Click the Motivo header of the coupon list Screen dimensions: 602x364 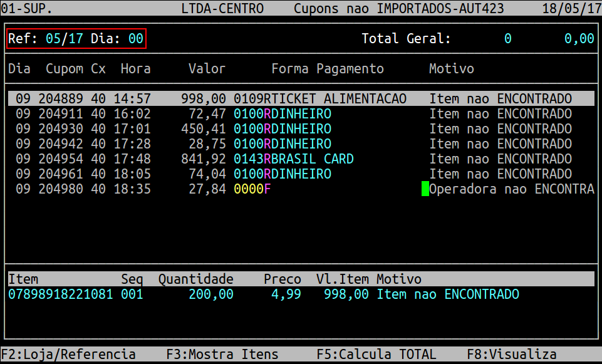(452, 69)
